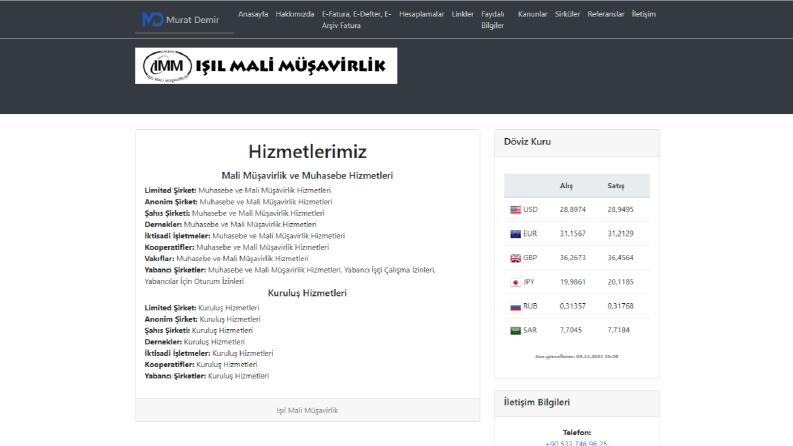Open Faydalı Bilgiler menu
The image size is (793, 446).
(493, 20)
